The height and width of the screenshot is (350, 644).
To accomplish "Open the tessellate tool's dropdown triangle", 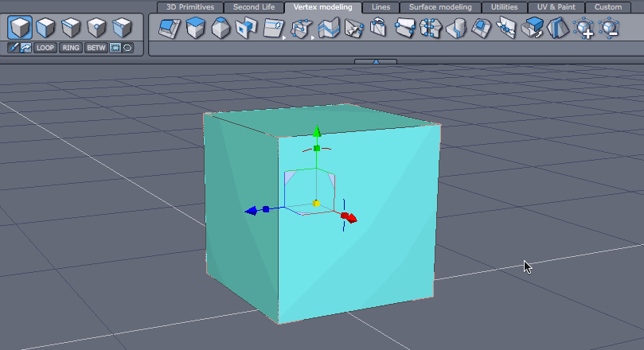I will point(313,37).
